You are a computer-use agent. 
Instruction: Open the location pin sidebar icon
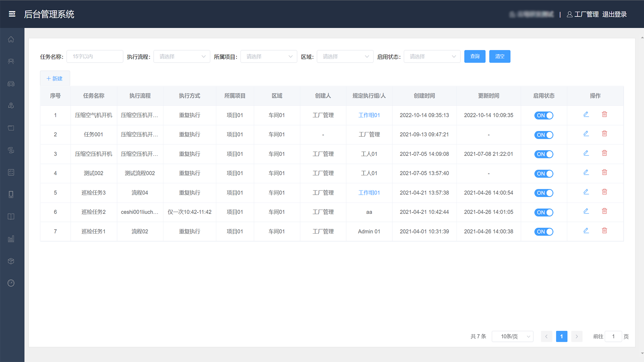(11, 106)
